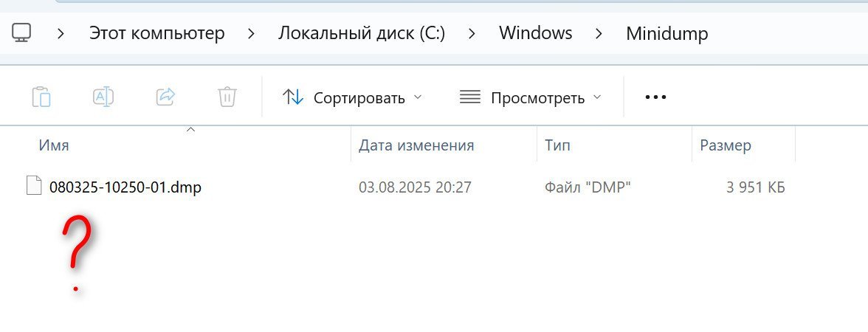Image resolution: width=868 pixels, height=332 pixels.
Task: Select file 080325-10250-01.dmp
Action: point(125,187)
